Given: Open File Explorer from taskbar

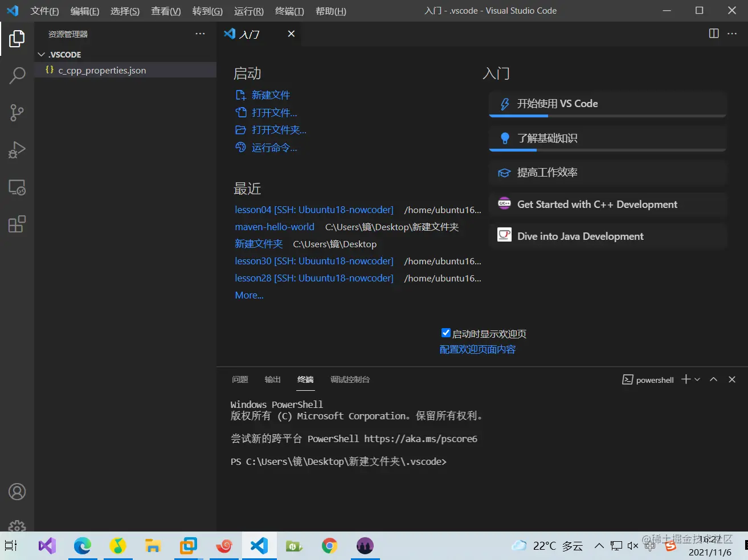Looking at the screenshot, I should tap(153, 546).
